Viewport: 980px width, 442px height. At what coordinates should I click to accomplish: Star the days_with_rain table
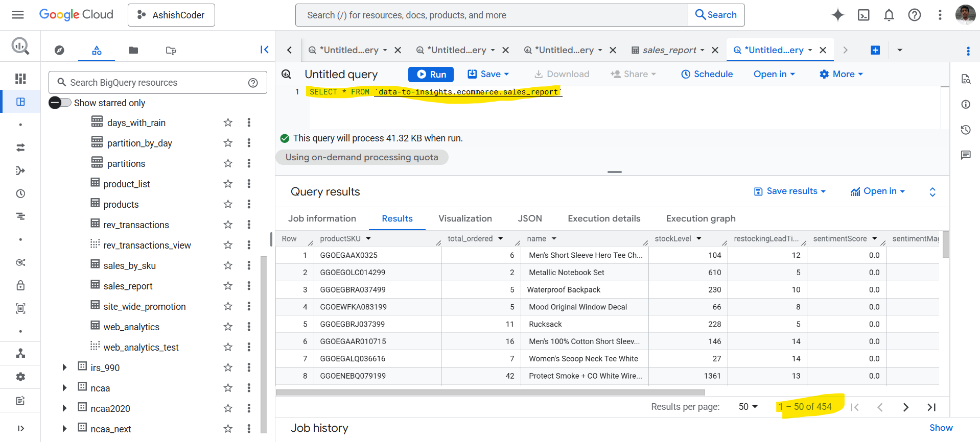click(228, 122)
